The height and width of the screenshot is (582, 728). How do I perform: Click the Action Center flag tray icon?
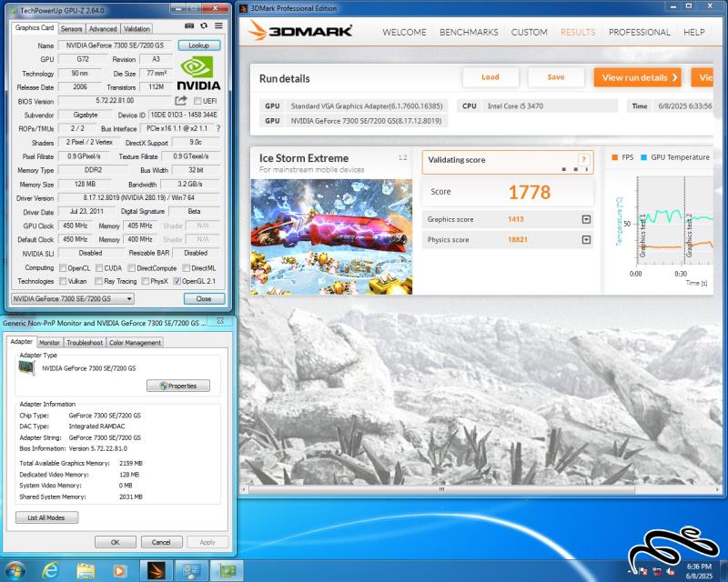(644, 571)
